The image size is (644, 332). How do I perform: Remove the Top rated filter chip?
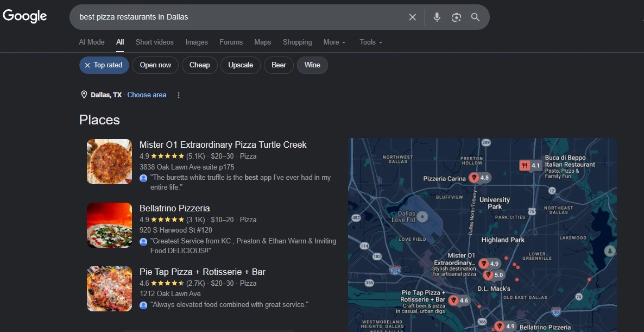(x=104, y=65)
